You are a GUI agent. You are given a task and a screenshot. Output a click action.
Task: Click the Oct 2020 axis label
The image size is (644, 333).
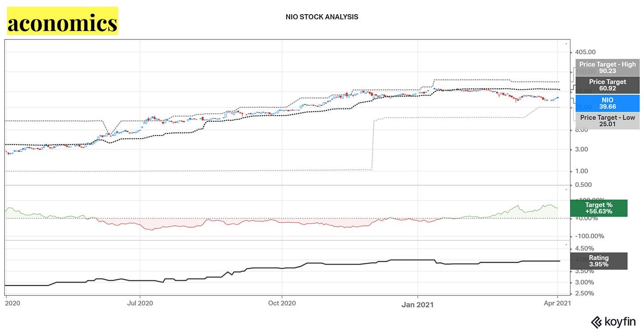[282, 304]
